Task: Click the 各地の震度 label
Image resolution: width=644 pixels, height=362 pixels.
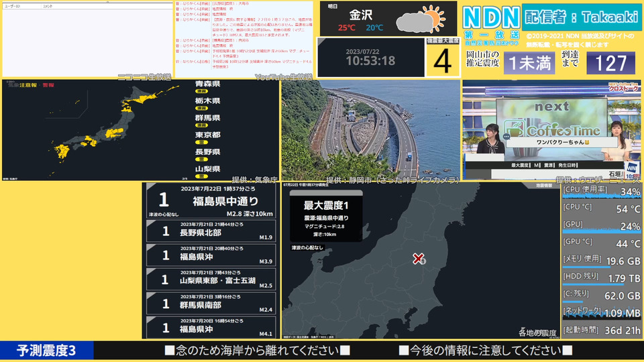Action: (537, 333)
